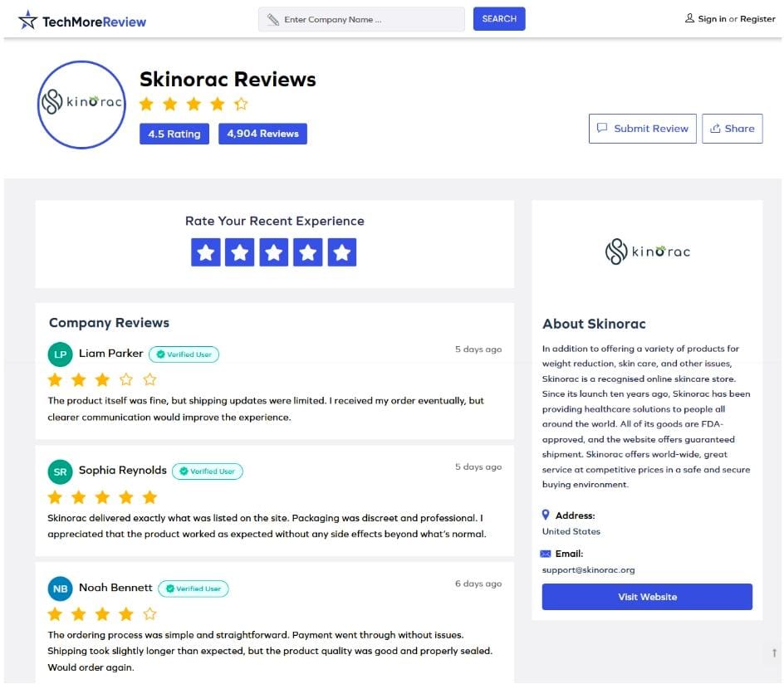Click the 4.5 Rating badge
The height and width of the screenshot is (684, 784).
(174, 134)
